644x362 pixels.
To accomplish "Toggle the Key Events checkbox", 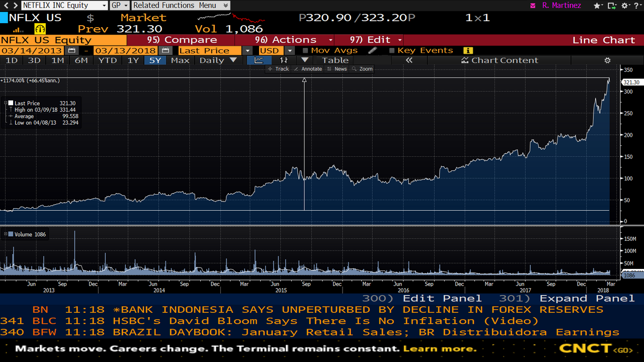I will point(392,50).
